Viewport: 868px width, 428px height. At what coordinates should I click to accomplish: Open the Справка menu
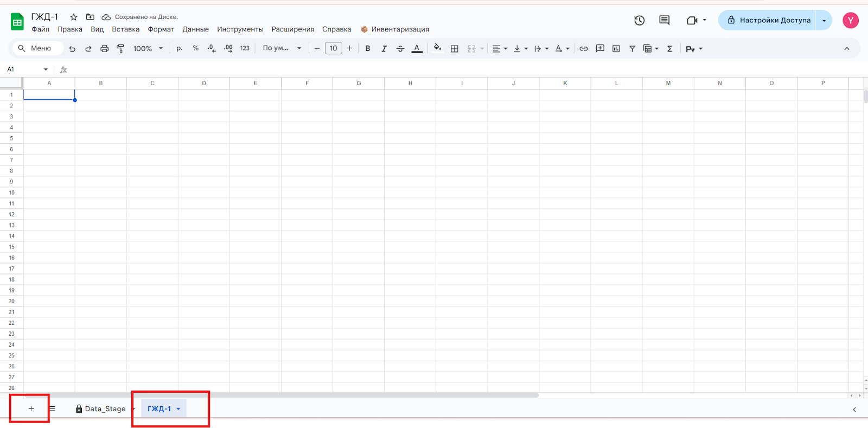coord(337,29)
